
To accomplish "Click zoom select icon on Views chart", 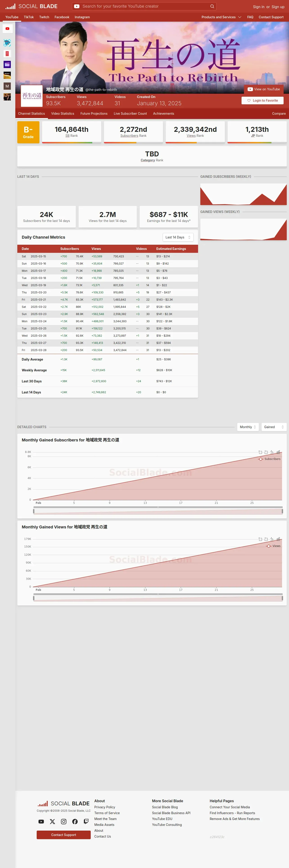I will tap(260, 539).
